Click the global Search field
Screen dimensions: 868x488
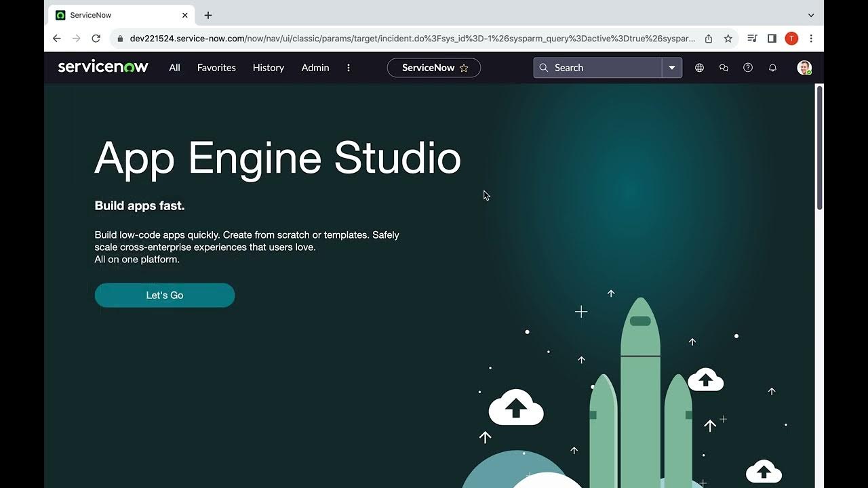coord(597,68)
